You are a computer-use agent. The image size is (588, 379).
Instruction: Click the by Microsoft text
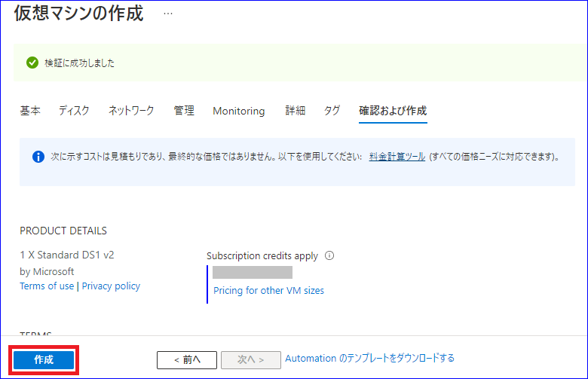tap(47, 271)
